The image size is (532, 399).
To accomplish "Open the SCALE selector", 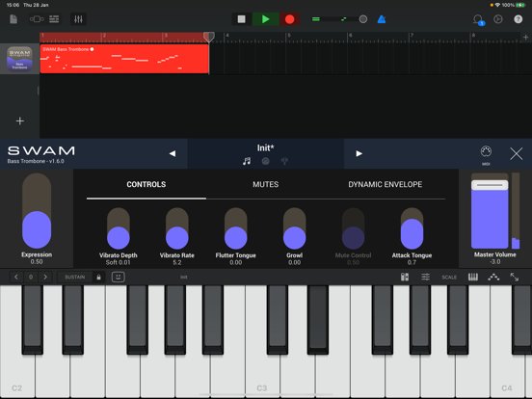I will (449, 278).
